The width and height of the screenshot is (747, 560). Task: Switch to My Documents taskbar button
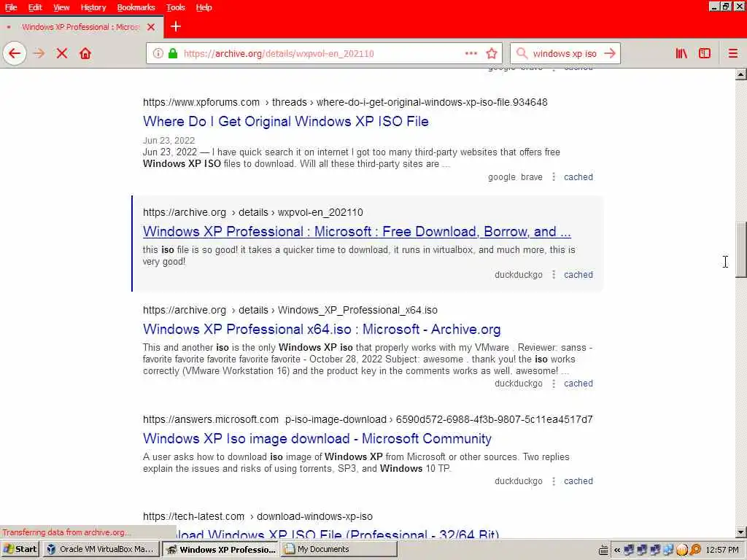(x=338, y=550)
